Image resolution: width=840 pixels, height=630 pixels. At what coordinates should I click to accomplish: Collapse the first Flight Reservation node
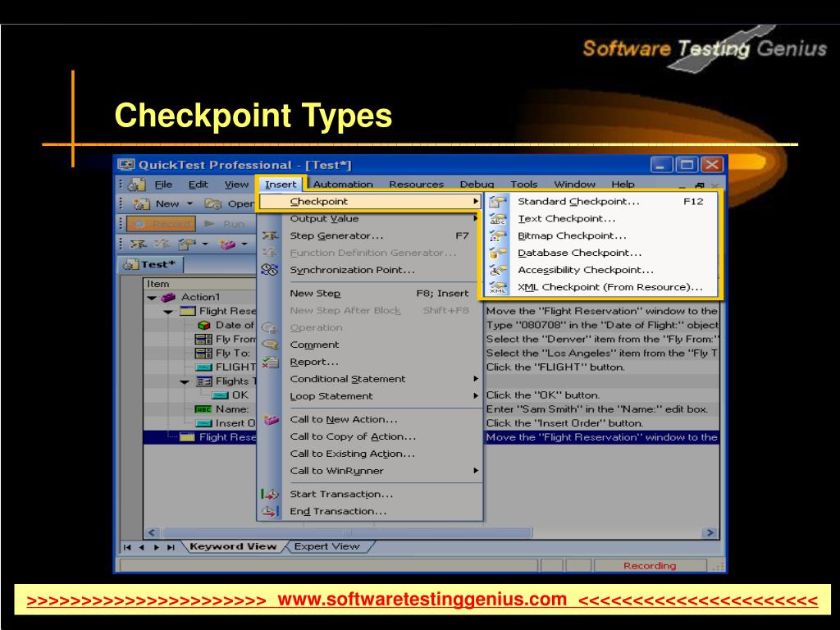[x=169, y=311]
